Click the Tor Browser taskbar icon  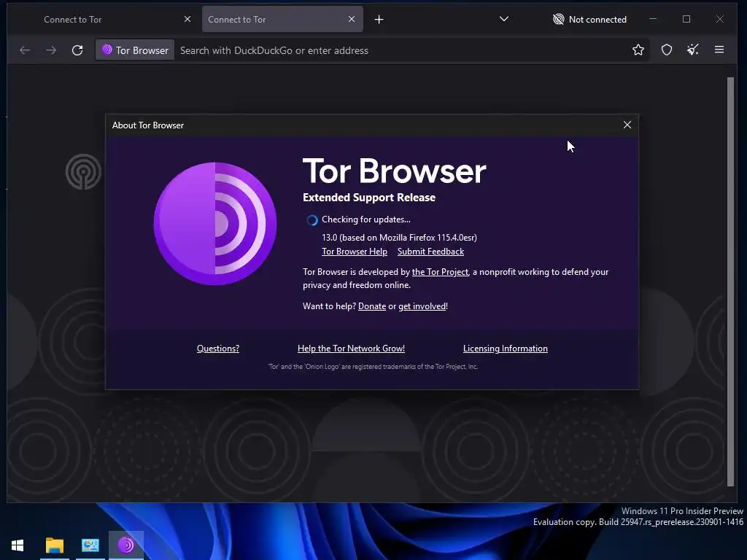[126, 545]
